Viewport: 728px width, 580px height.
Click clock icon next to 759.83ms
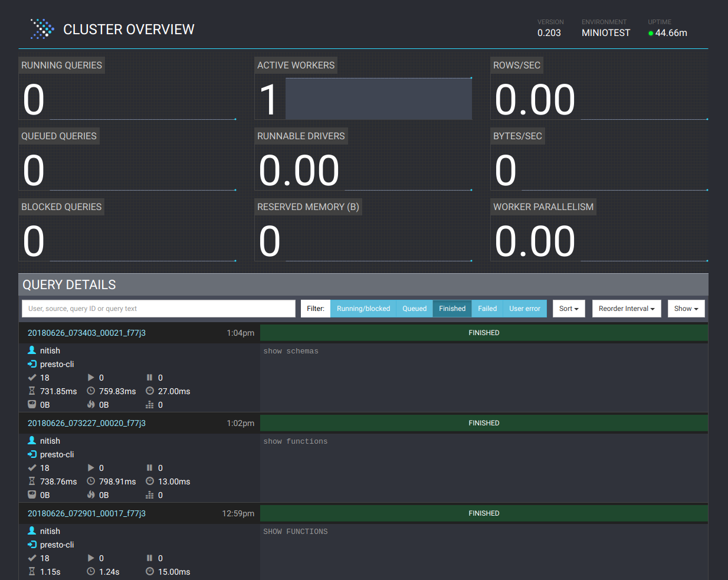coord(91,391)
